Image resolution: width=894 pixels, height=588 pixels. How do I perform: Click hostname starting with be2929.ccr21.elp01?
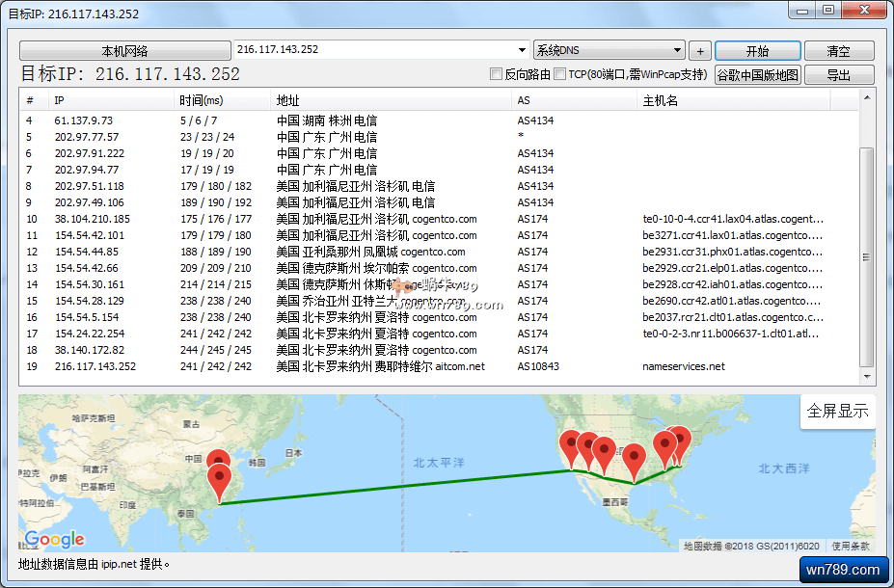733,268
